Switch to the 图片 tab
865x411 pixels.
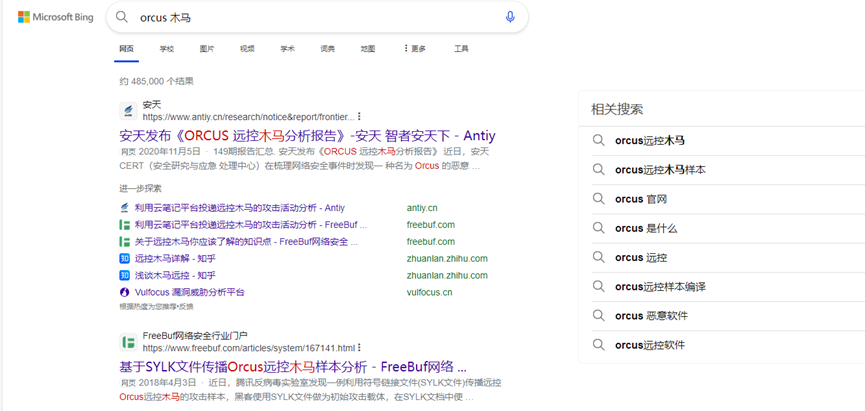(207, 49)
